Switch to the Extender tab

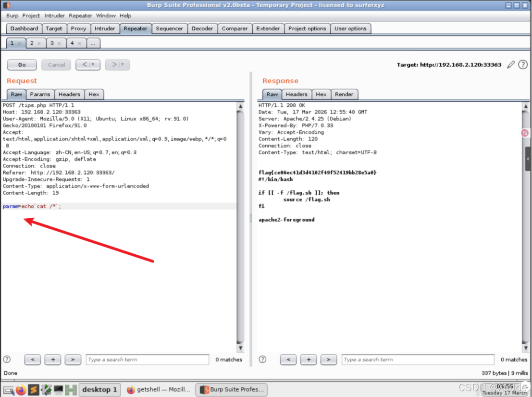tap(268, 28)
